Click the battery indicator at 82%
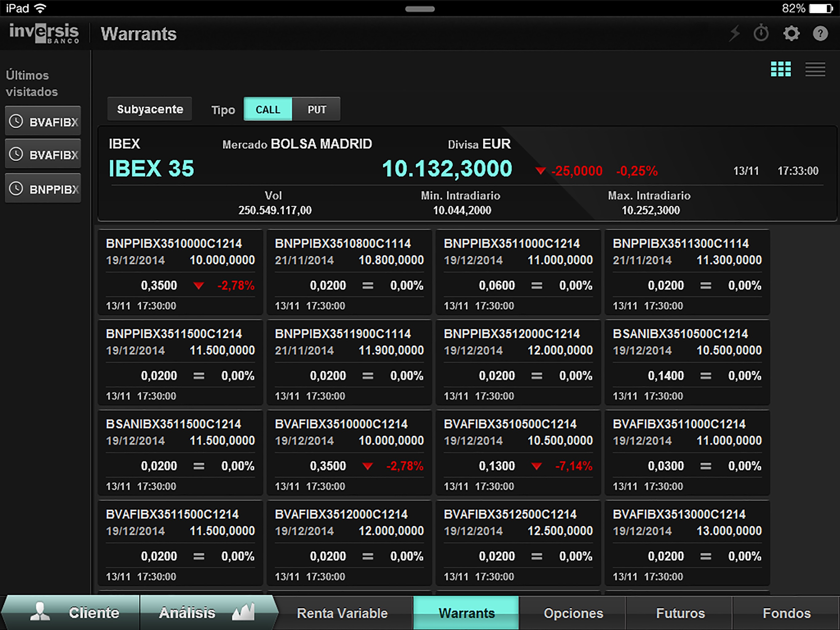840x630 pixels. coord(821,8)
